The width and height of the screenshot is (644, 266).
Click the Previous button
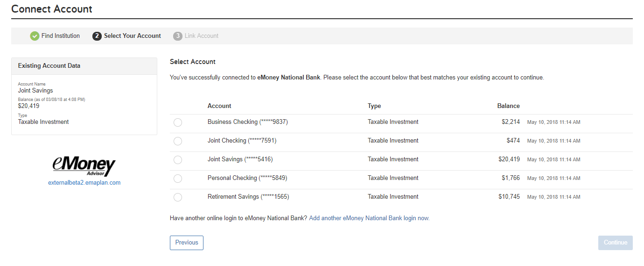(187, 243)
